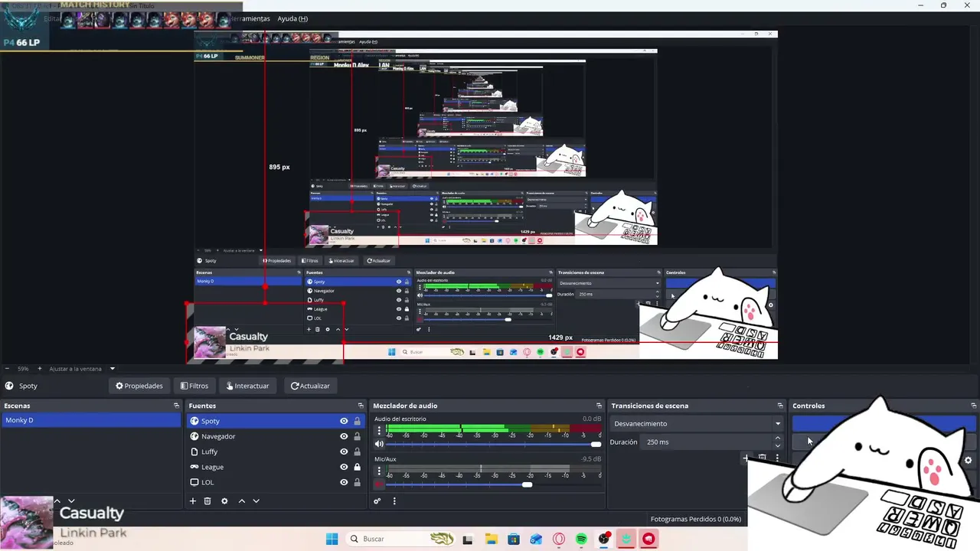
Task: Open Mic/Aux options menu
Action: pyautogui.click(x=379, y=471)
